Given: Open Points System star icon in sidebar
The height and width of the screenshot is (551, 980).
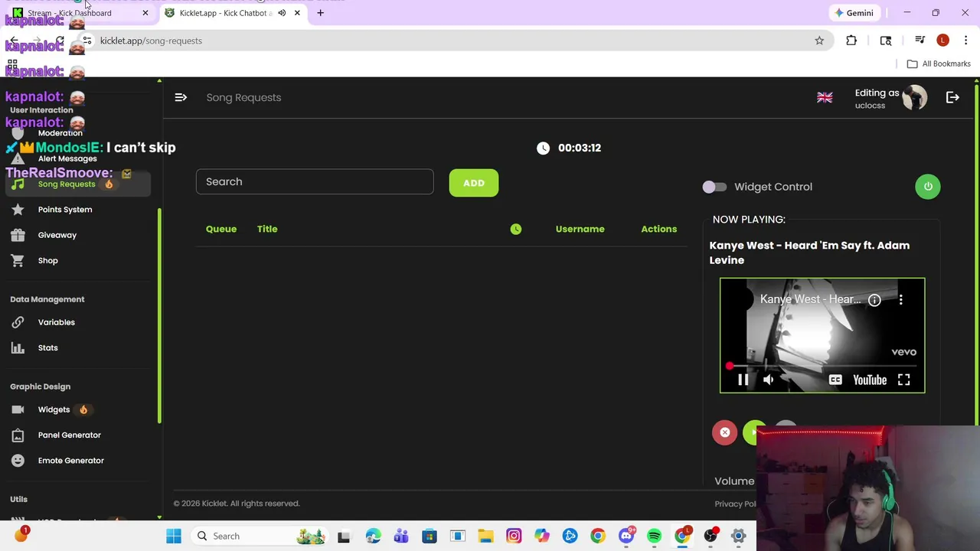Looking at the screenshot, I should (x=18, y=210).
